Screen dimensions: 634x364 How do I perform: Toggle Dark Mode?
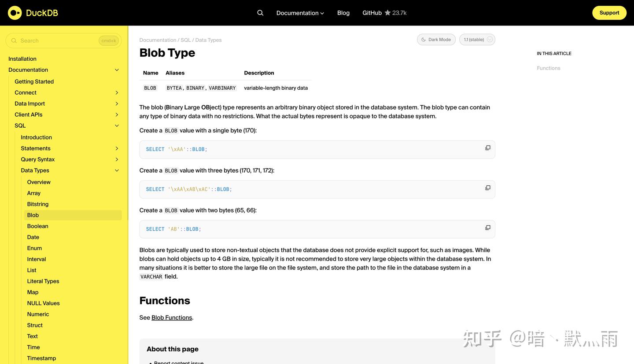click(x=436, y=39)
